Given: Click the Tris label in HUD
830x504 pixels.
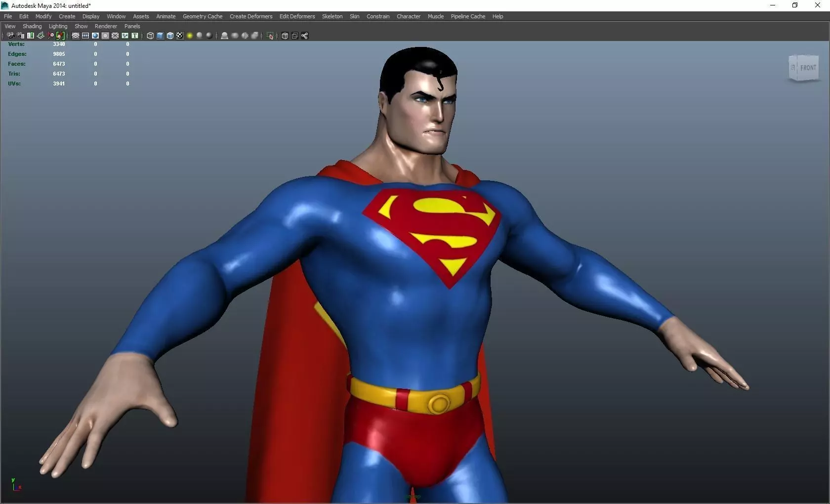Looking at the screenshot, I should pyautogui.click(x=14, y=74).
